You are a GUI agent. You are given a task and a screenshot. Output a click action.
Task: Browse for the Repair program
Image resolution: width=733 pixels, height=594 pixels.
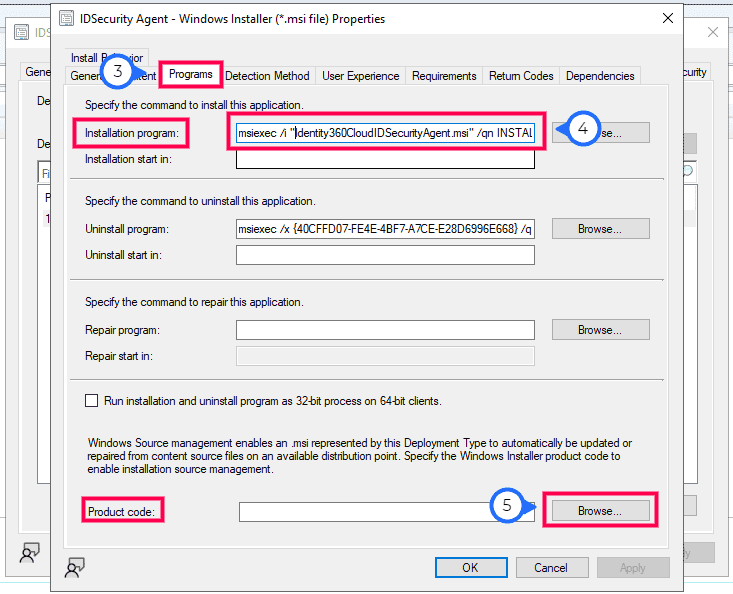tap(600, 329)
